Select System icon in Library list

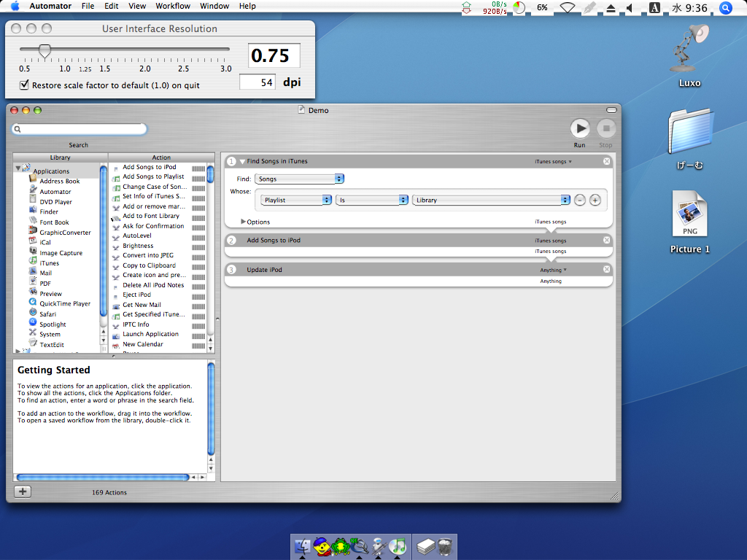point(33,333)
